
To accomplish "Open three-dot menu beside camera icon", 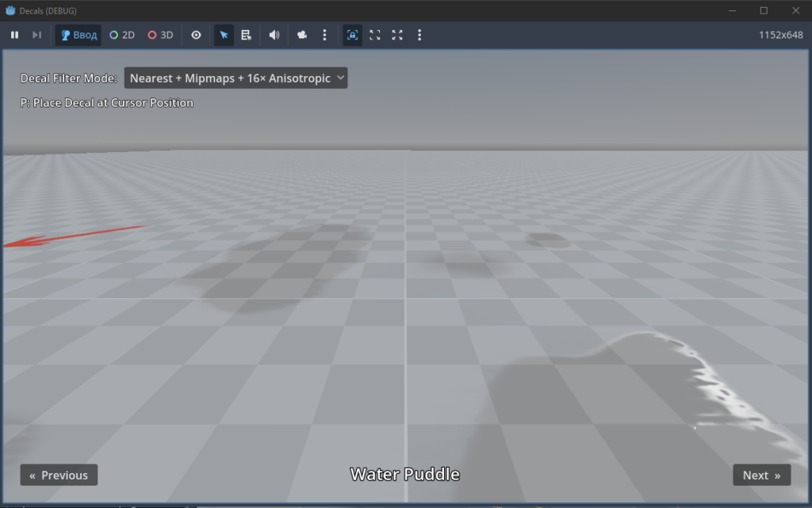I will click(x=324, y=35).
